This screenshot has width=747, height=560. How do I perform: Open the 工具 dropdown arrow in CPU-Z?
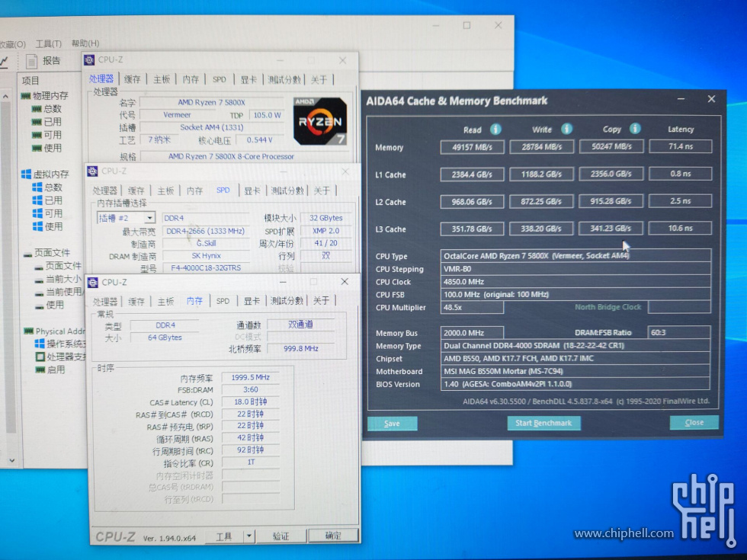[x=247, y=536]
